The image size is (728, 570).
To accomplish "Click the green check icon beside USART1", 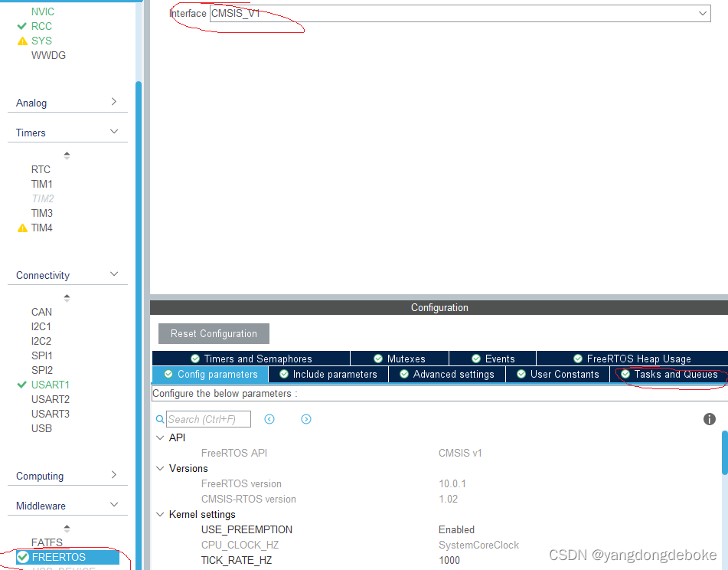I will [21, 384].
